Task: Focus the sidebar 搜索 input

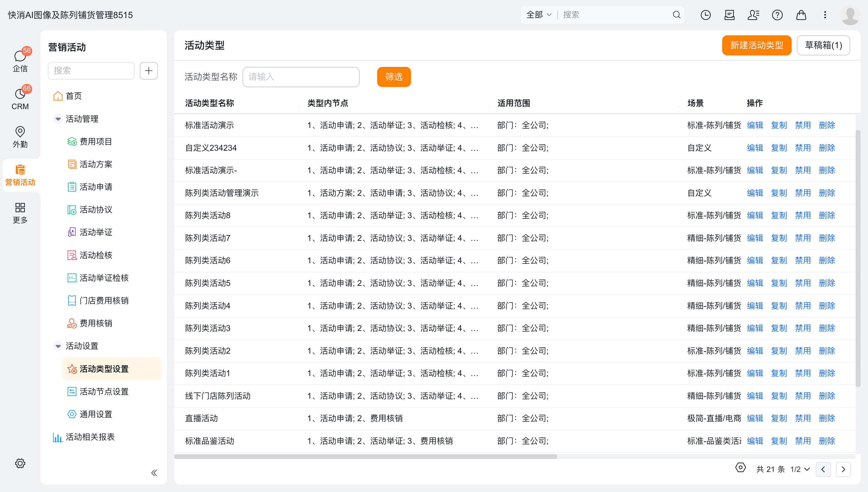Action: [x=91, y=71]
